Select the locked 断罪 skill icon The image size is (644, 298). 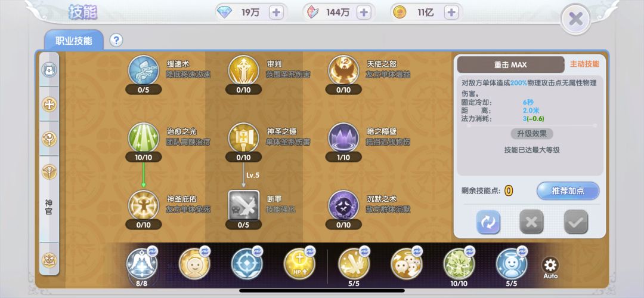point(243,205)
